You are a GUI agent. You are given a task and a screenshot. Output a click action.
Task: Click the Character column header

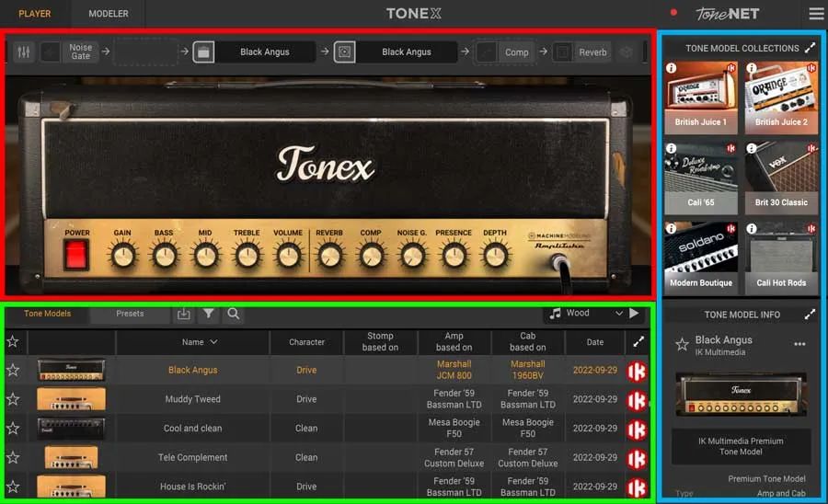[306, 342]
